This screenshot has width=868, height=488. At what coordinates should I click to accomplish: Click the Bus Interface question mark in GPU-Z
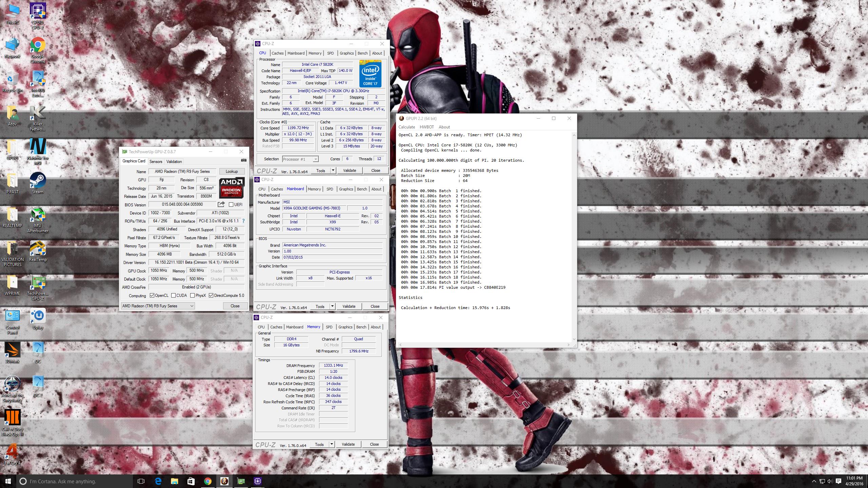[243, 221]
